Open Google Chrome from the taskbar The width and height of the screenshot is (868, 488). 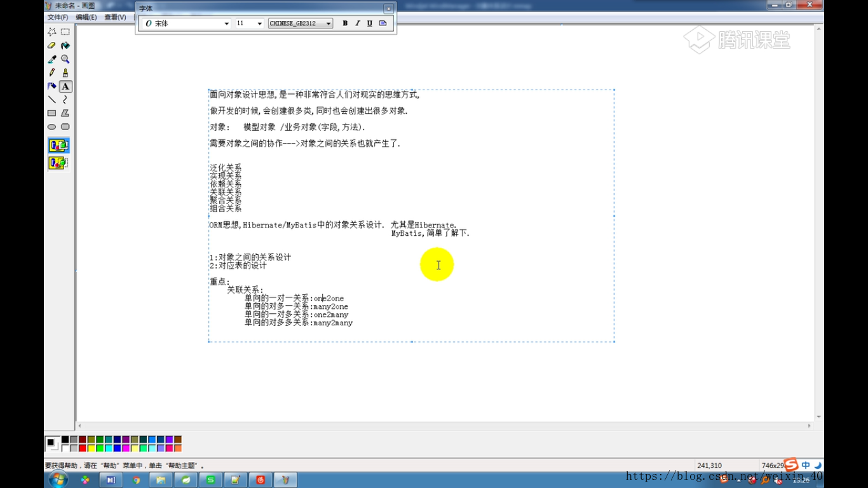pyautogui.click(x=136, y=480)
